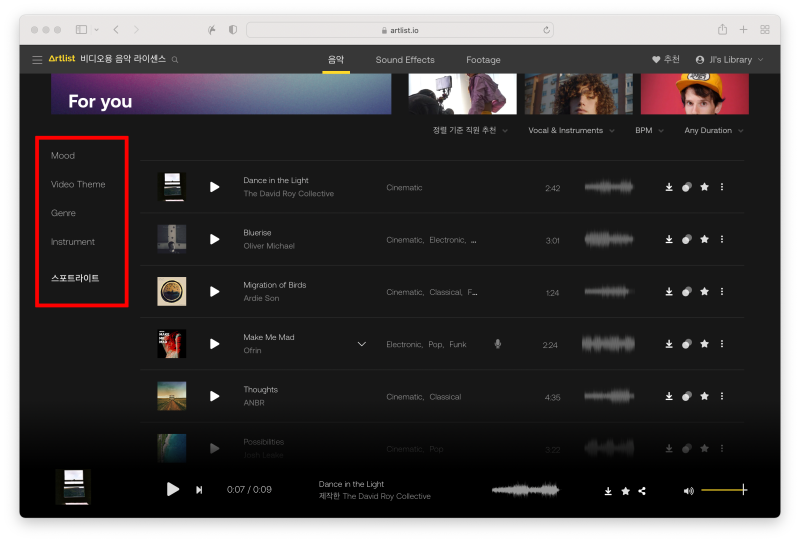The height and width of the screenshot is (542, 800).
Task: Select the Instrument filter category
Action: pos(73,242)
